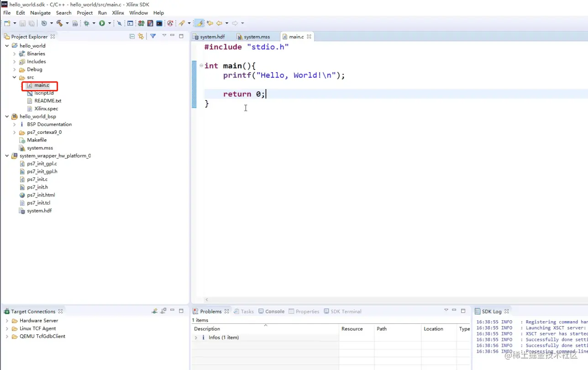Click the Build hammer icon

[59, 23]
